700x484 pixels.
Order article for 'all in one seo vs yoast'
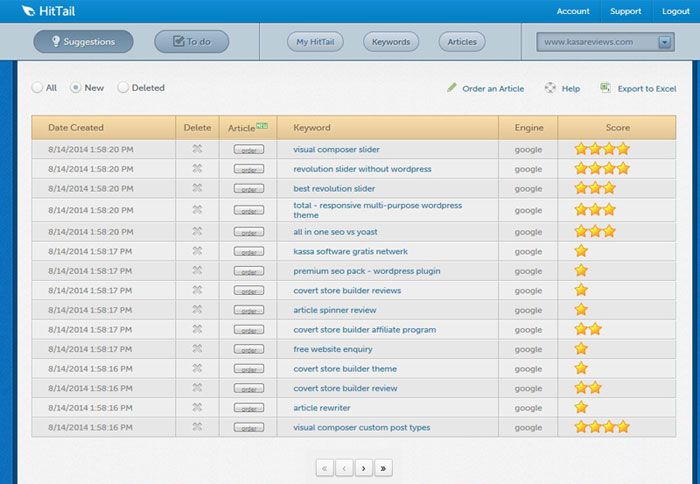click(248, 232)
